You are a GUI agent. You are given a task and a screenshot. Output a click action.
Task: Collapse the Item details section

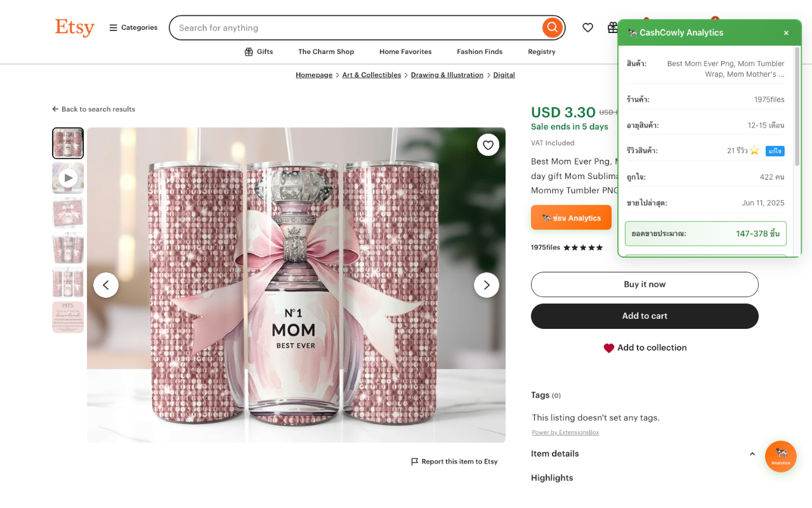(x=752, y=454)
